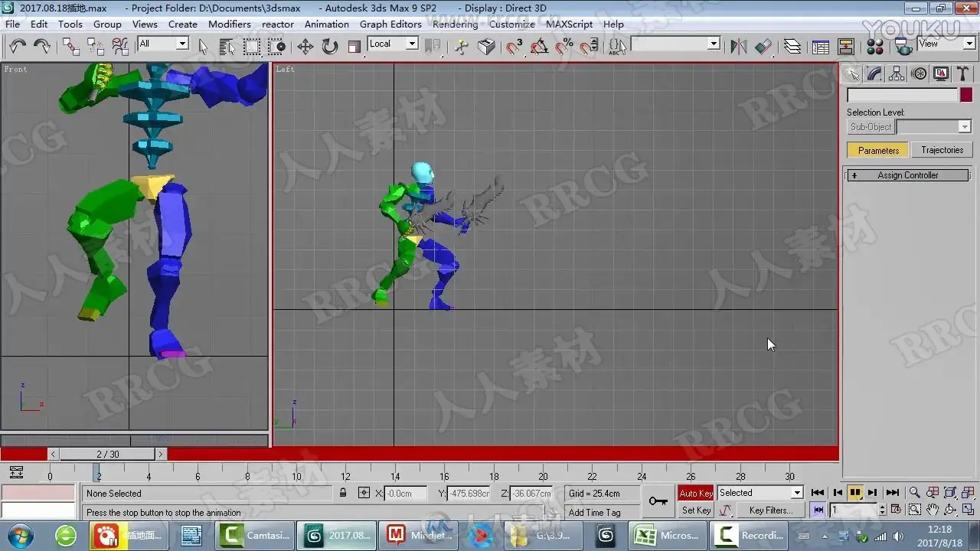Activate the Select and Rotate tool
Viewport: 980px width, 551px height.
(330, 47)
